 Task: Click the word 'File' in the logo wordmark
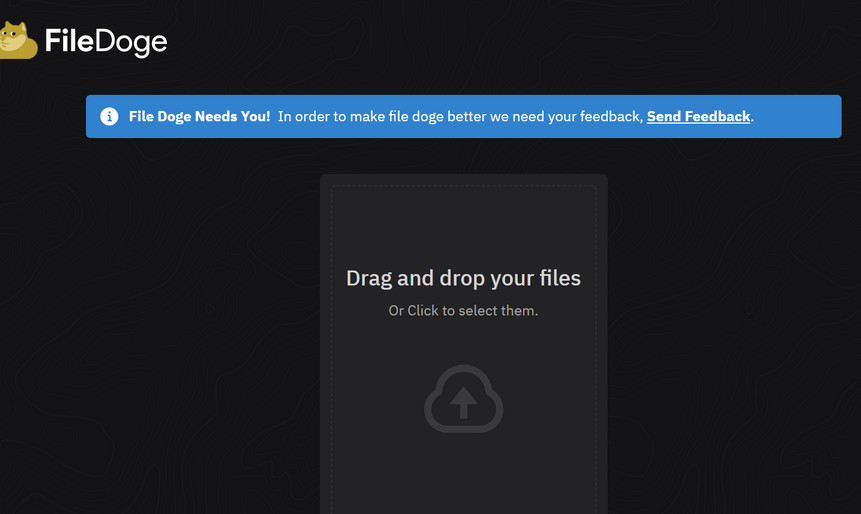tap(68, 42)
